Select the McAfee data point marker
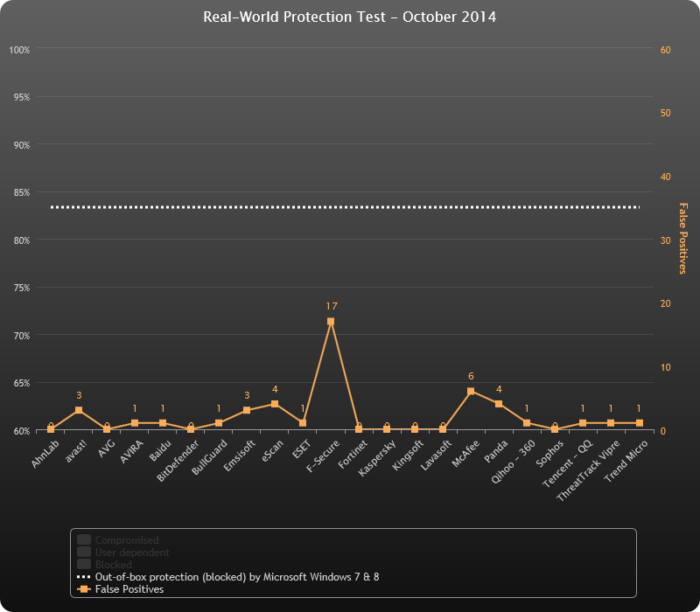The image size is (700, 612). (471, 391)
